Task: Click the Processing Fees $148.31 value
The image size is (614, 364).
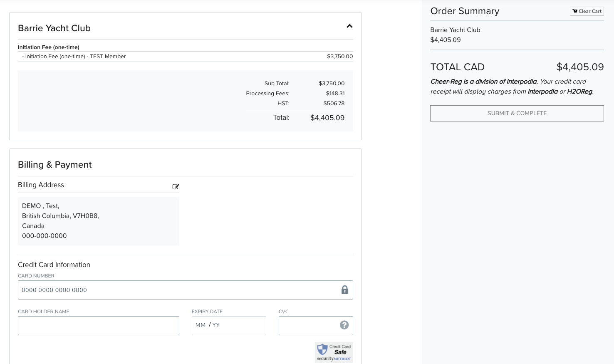Action: pyautogui.click(x=335, y=94)
